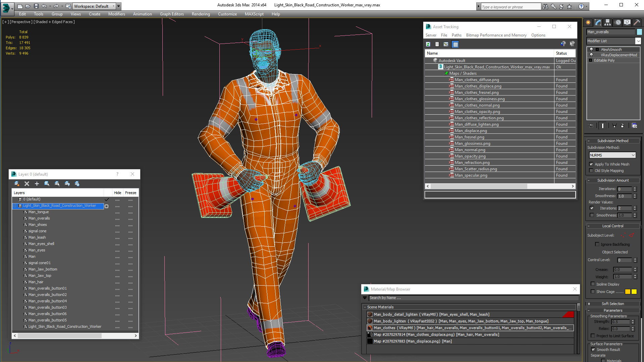The height and width of the screenshot is (362, 644).
Task: Click the Project Folder icon beside Workspace selector
Action: tap(68, 6)
